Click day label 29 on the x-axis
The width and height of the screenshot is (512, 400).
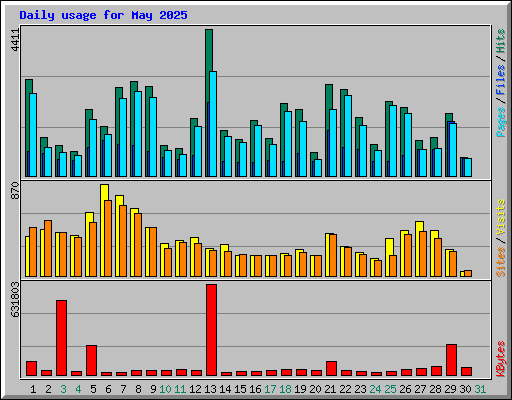point(450,389)
